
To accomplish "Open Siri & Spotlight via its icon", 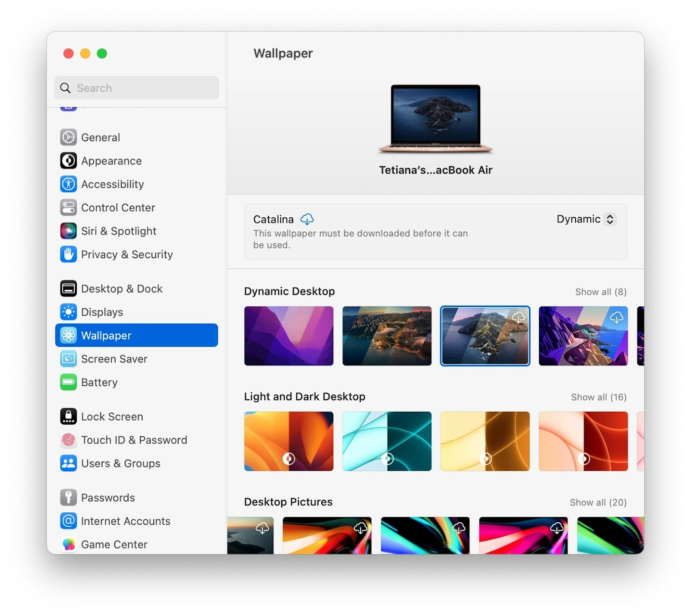I will (x=68, y=231).
